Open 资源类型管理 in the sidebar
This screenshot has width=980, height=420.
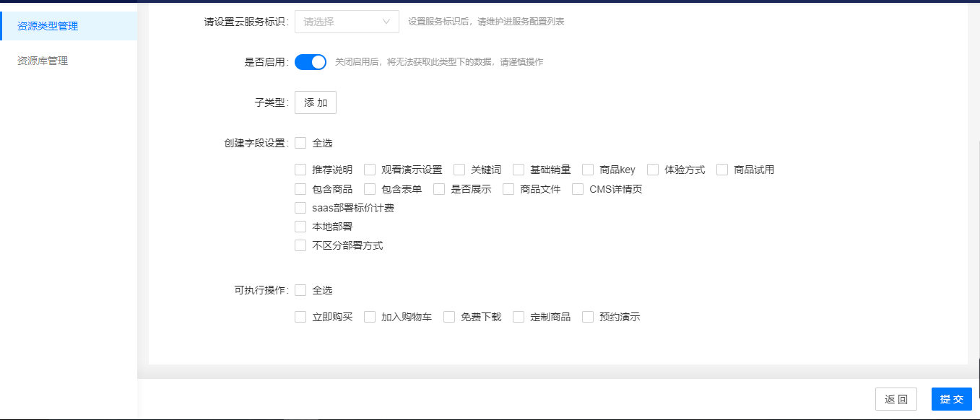68,26
